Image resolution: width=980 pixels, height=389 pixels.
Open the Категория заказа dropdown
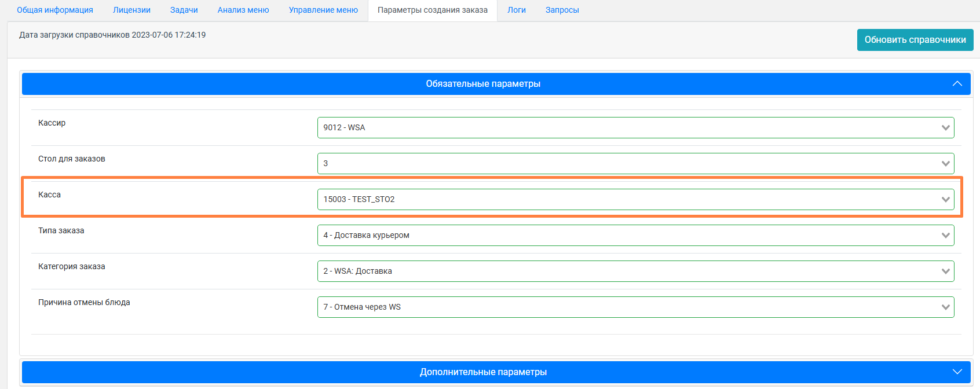[635, 271]
